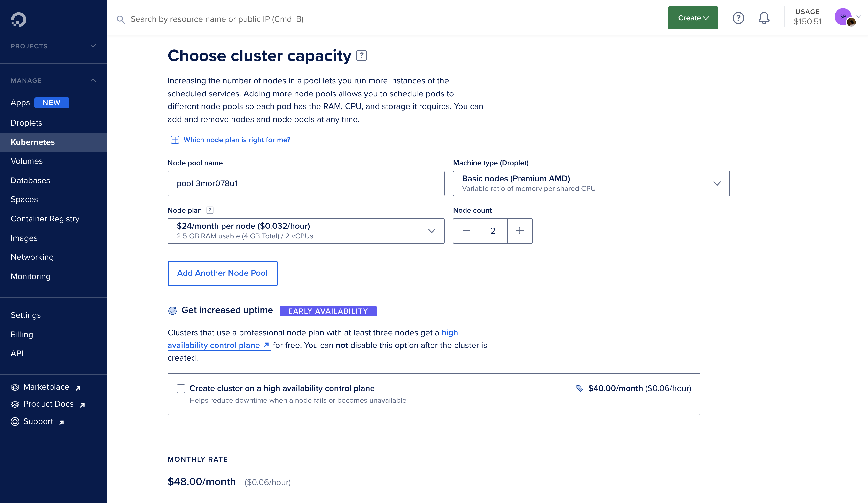Click help icon beside Choose cluster capacity
Screen dimensions: 868x503
click(x=361, y=55)
